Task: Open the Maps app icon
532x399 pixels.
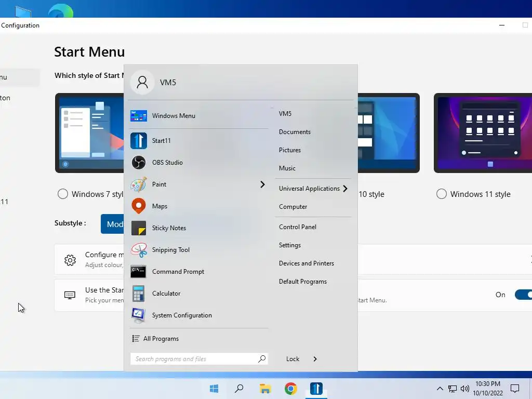Action: pyautogui.click(x=138, y=206)
